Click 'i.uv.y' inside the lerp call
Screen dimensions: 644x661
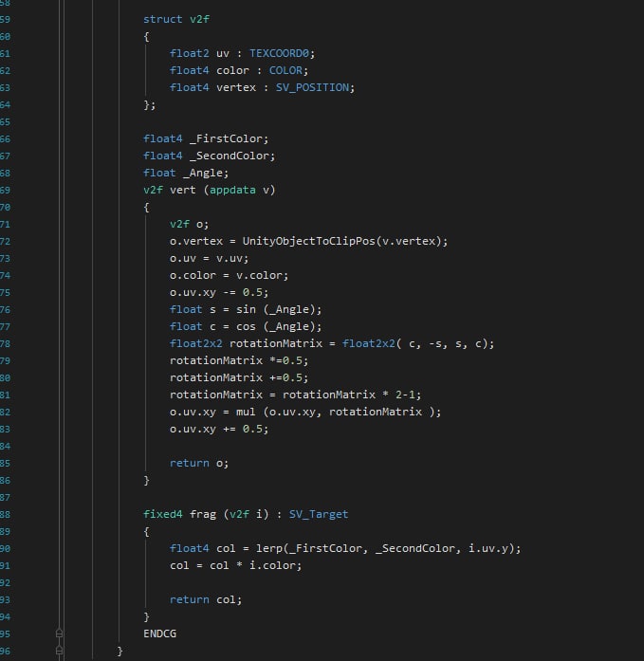(x=488, y=548)
